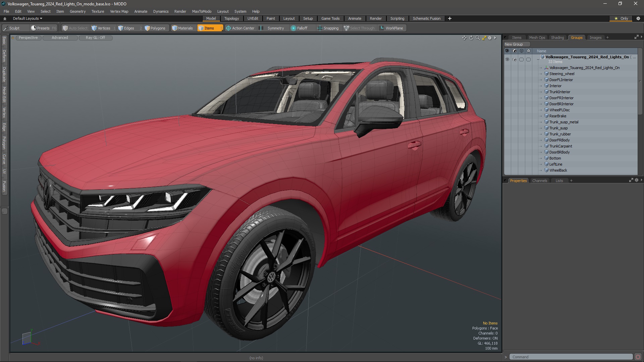Open the Advanced shading style dropdown

tap(60, 38)
